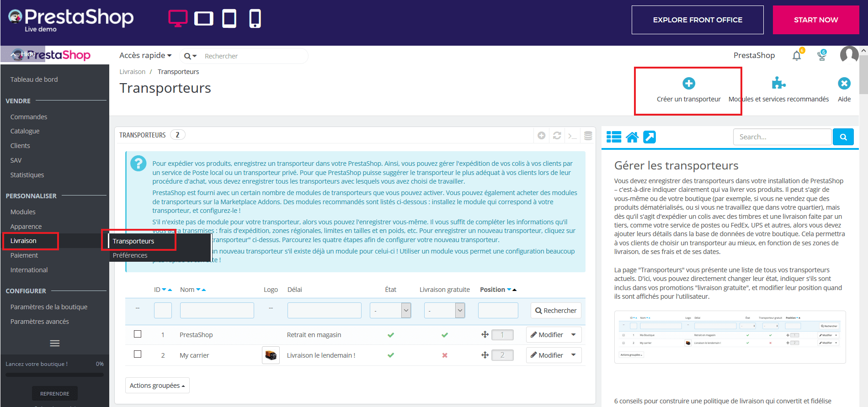The width and height of the screenshot is (868, 407).
Task: Open Paramètres de la boutique menu
Action: pyautogui.click(x=49, y=307)
